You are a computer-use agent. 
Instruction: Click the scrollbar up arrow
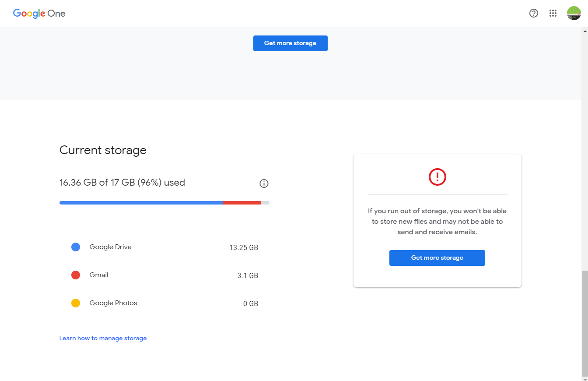[584, 31]
